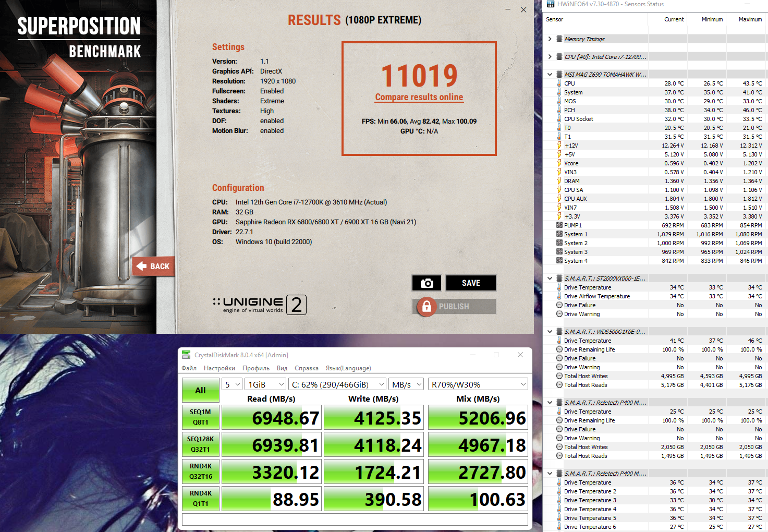Click the thermometer icon beside PCH
Viewport: 768px width, 532px height.
pyautogui.click(x=559, y=110)
